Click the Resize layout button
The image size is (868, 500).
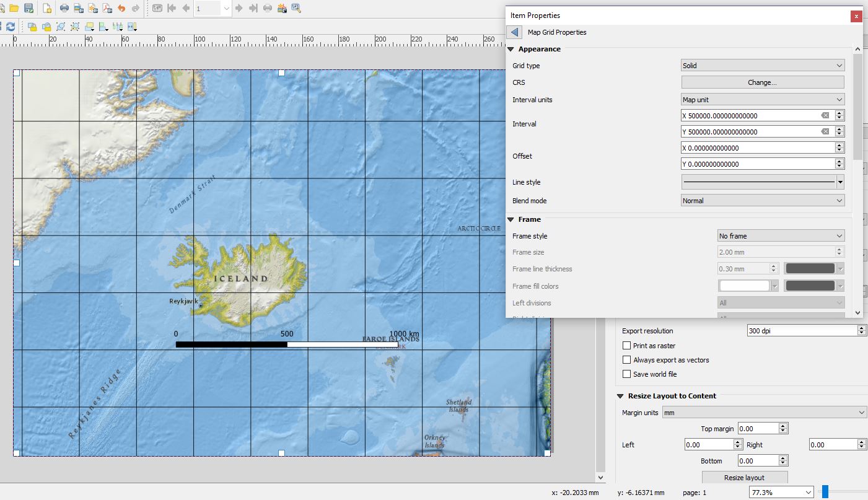745,478
